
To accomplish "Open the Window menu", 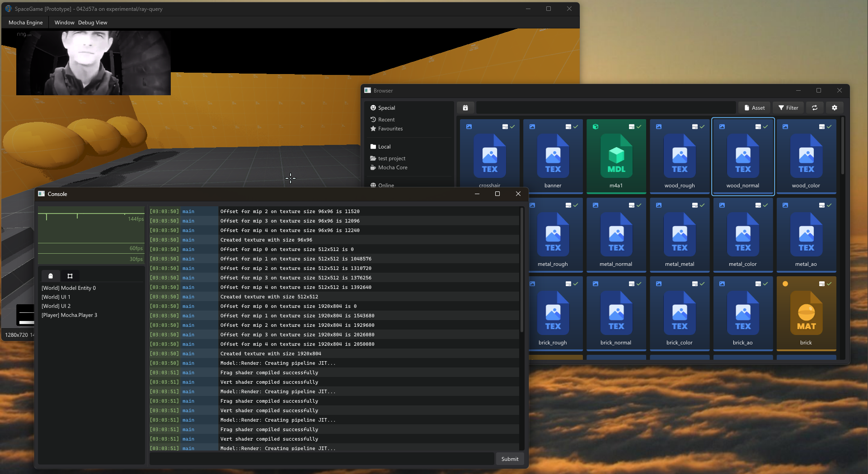I will tap(64, 22).
